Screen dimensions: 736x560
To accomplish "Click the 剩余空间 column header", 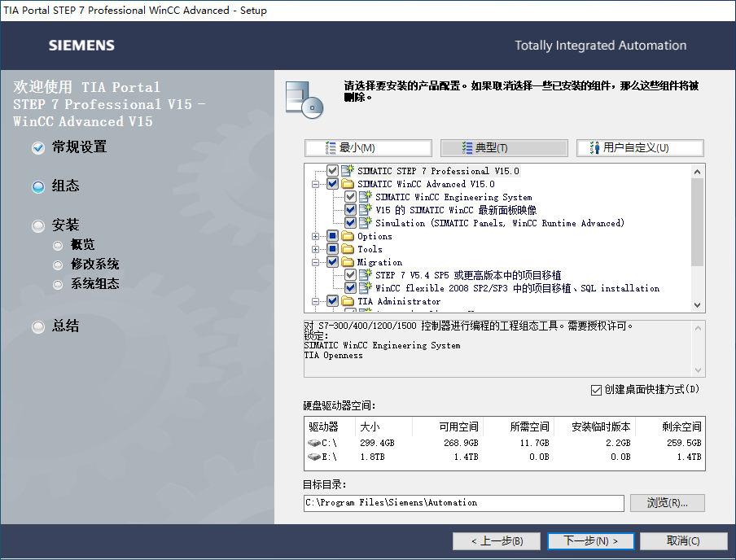I will point(669,427).
